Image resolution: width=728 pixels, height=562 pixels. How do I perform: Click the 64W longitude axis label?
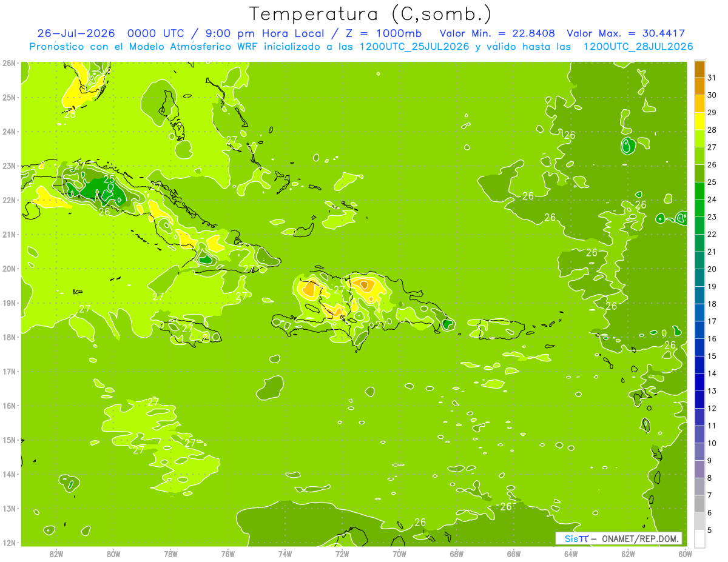(x=571, y=553)
